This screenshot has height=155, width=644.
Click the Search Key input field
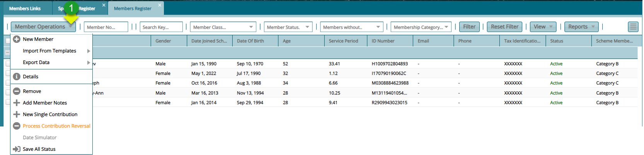click(161, 27)
